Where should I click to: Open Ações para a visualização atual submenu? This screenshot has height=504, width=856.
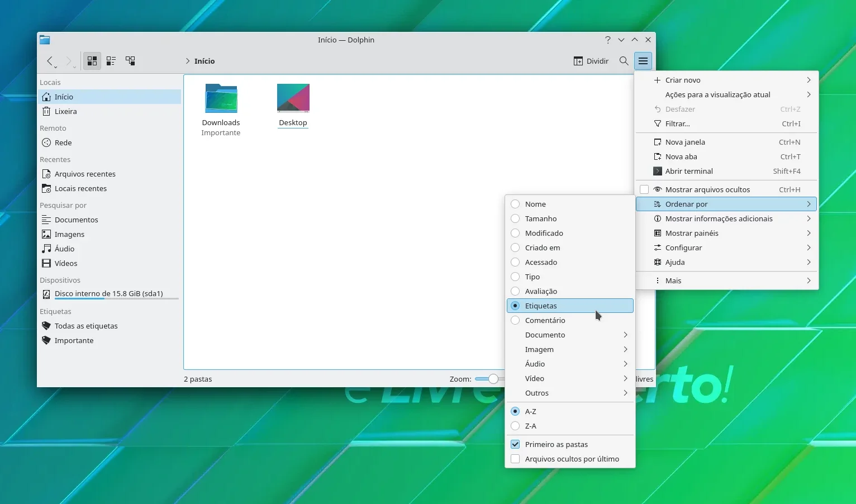pyautogui.click(x=726, y=94)
